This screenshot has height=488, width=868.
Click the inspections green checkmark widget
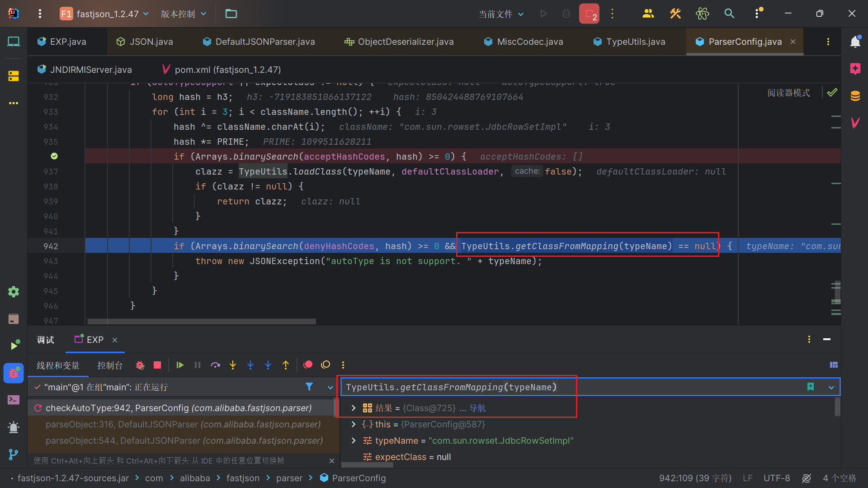832,93
